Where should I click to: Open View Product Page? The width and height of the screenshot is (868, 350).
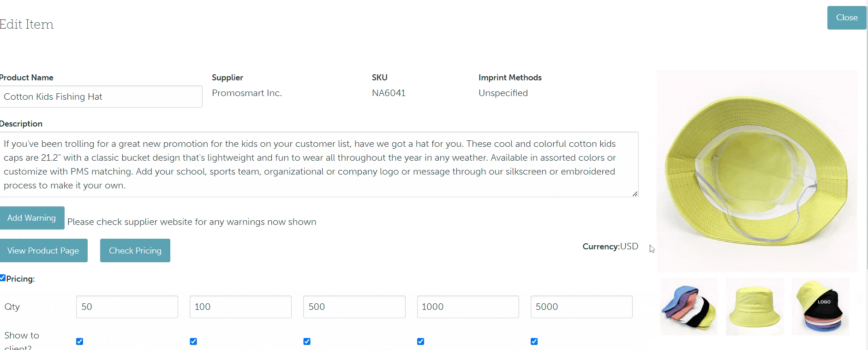click(43, 251)
